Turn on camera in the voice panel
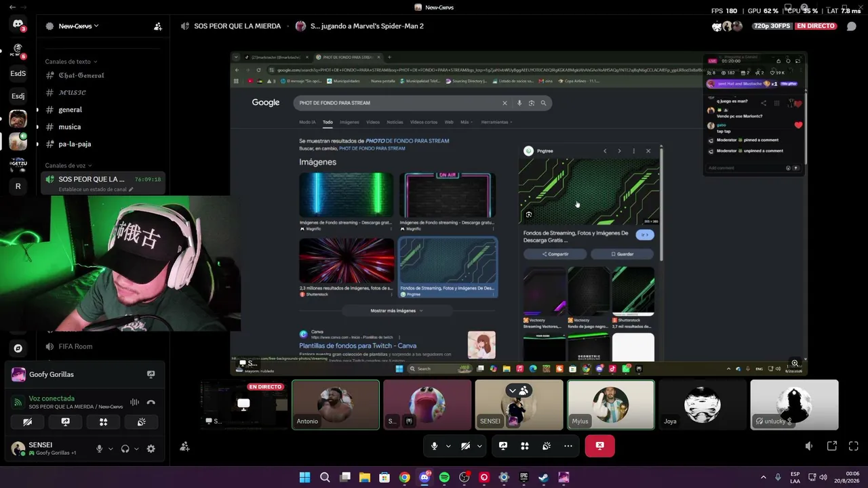This screenshot has height=488, width=868. click(x=27, y=422)
